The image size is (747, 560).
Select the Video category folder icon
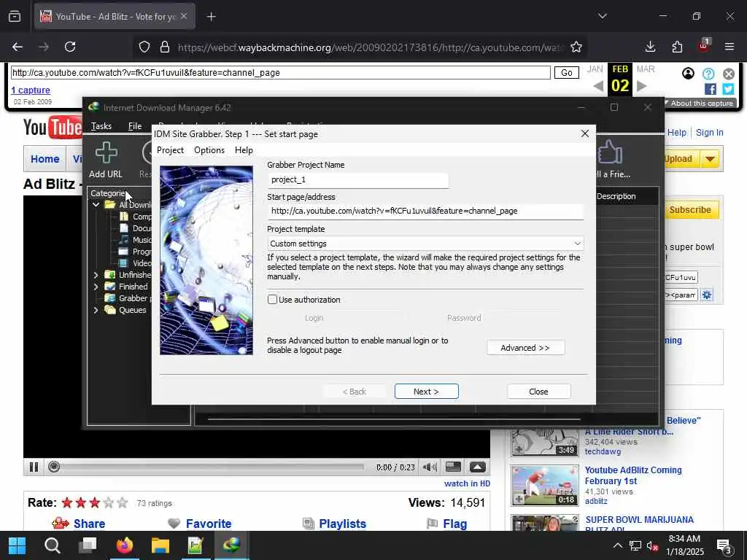123,262
